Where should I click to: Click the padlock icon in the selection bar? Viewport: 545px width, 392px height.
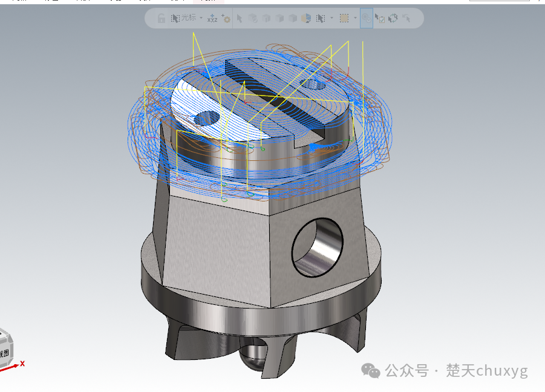pyautogui.click(x=162, y=18)
